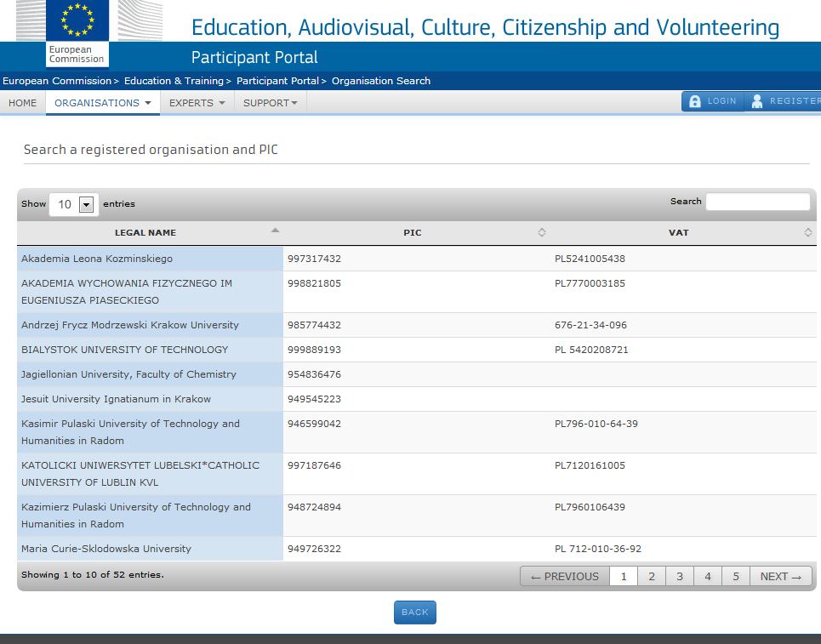Image resolution: width=821 pixels, height=644 pixels.
Task: Open results page 4
Action: (707, 577)
